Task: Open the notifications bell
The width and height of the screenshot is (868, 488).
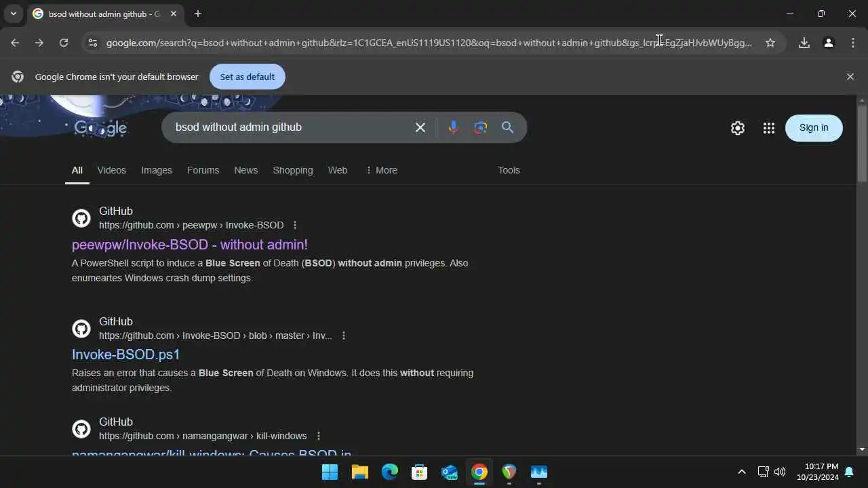Action: (849, 472)
